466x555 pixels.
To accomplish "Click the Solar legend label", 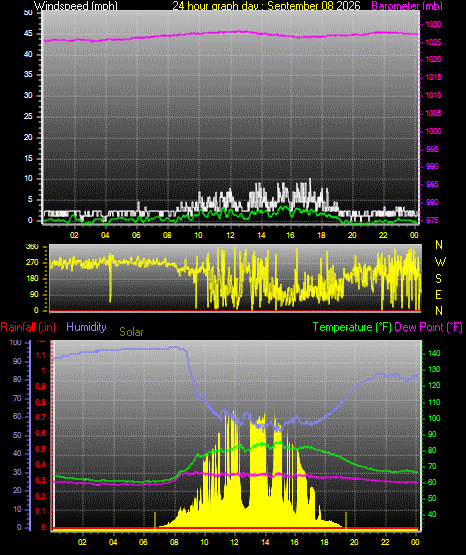I will pyautogui.click(x=131, y=332).
